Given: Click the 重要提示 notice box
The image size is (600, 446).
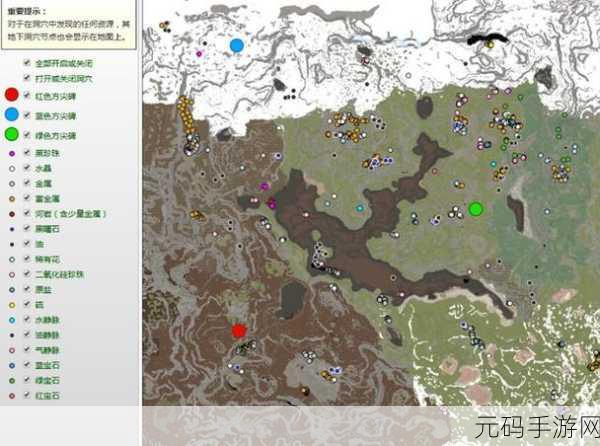Looking at the screenshot, I should point(68,24).
